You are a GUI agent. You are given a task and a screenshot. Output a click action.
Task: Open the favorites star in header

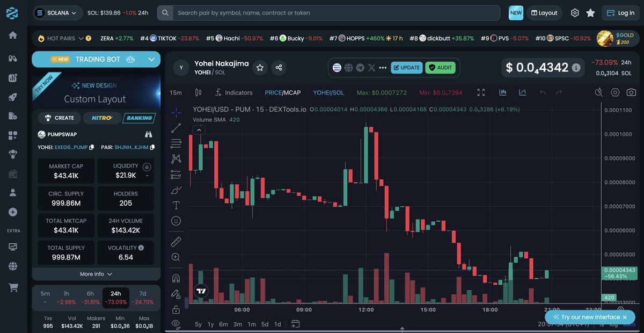click(x=590, y=13)
